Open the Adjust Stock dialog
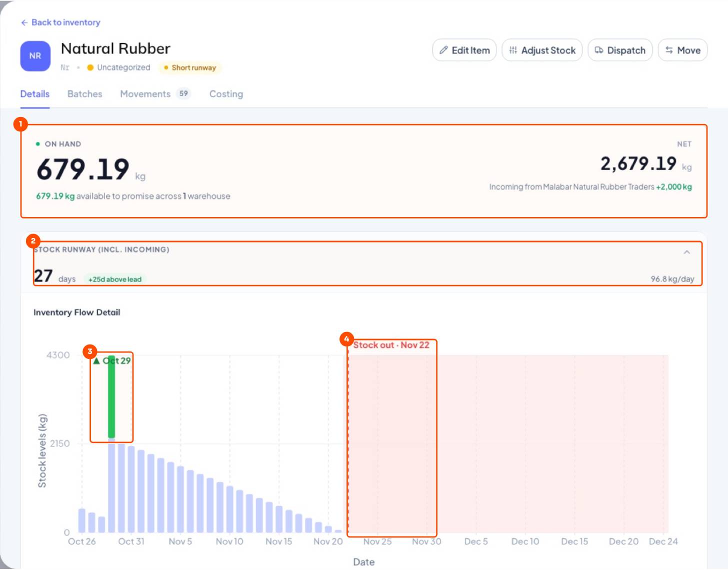728x570 pixels. tap(542, 50)
